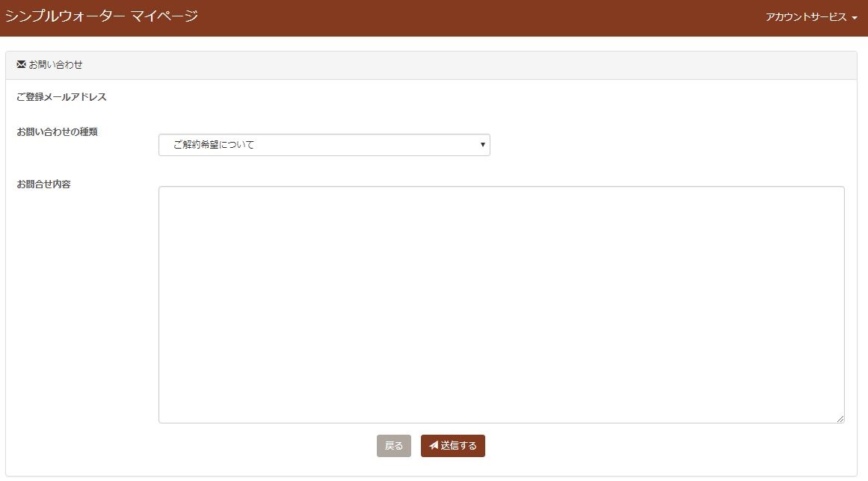Click the caret arrow next to アカウントサービス
Viewport: 868px width, 481px height.
(855, 18)
